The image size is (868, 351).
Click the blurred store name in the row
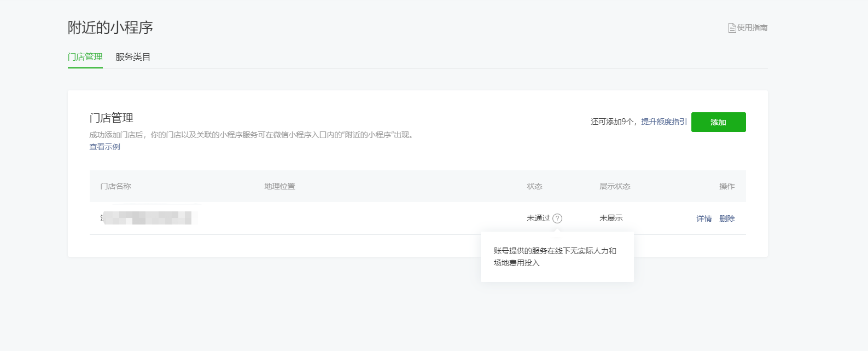(x=148, y=218)
